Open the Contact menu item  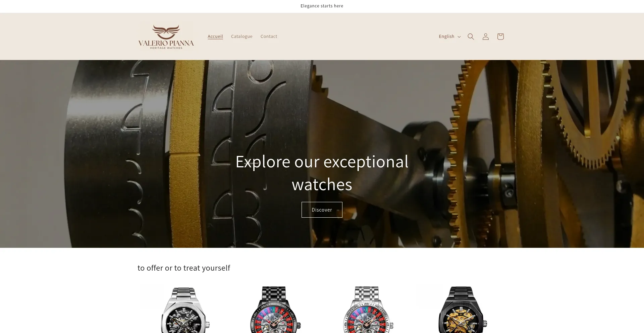[x=269, y=36]
